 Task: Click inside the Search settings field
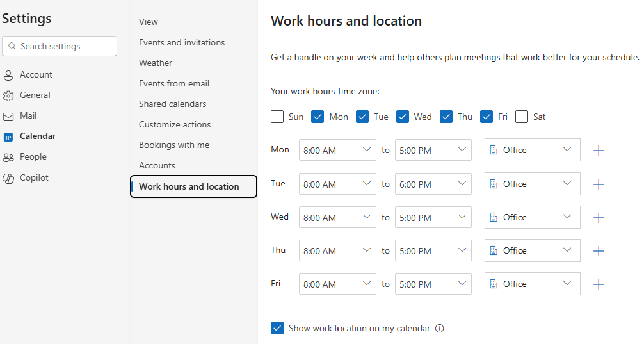(60, 46)
